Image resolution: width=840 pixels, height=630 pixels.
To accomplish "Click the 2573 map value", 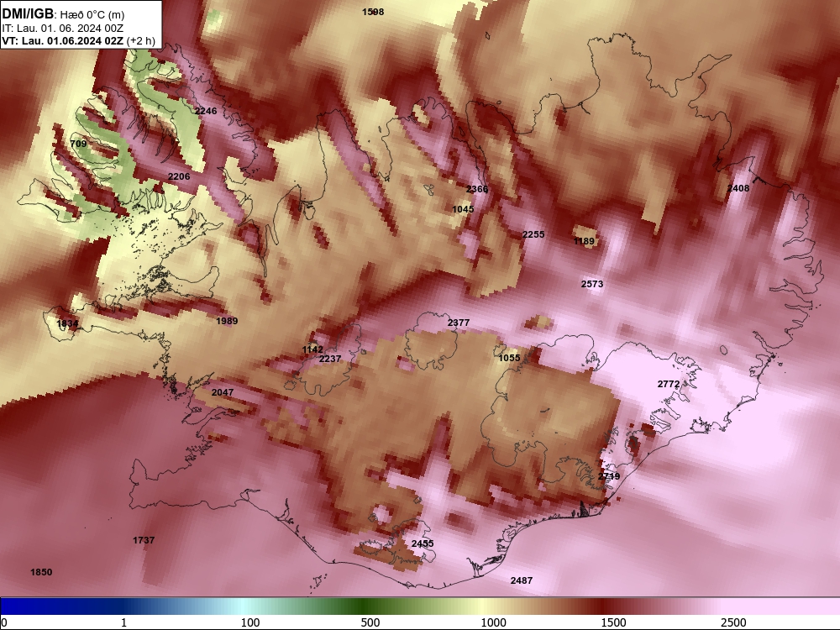I will [592, 284].
